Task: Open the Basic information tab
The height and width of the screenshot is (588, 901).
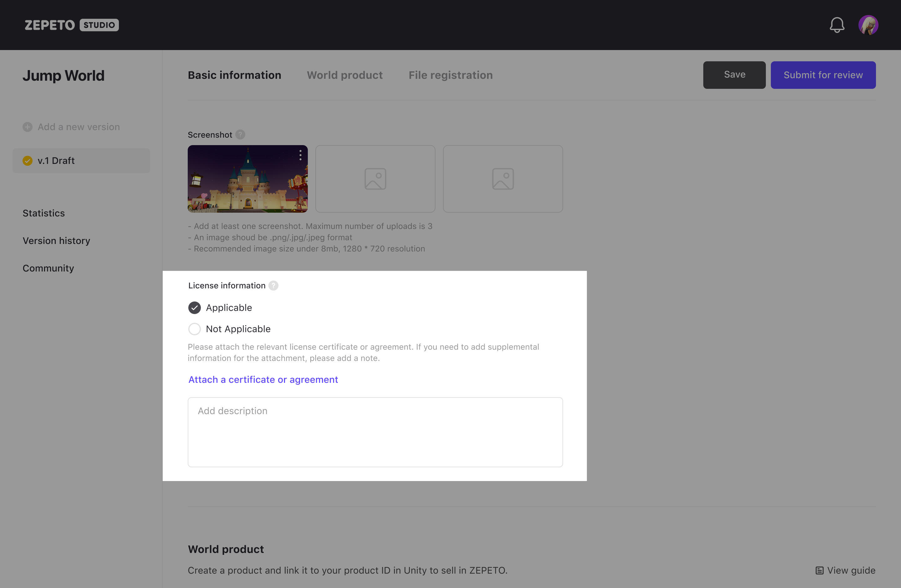Action: click(234, 75)
